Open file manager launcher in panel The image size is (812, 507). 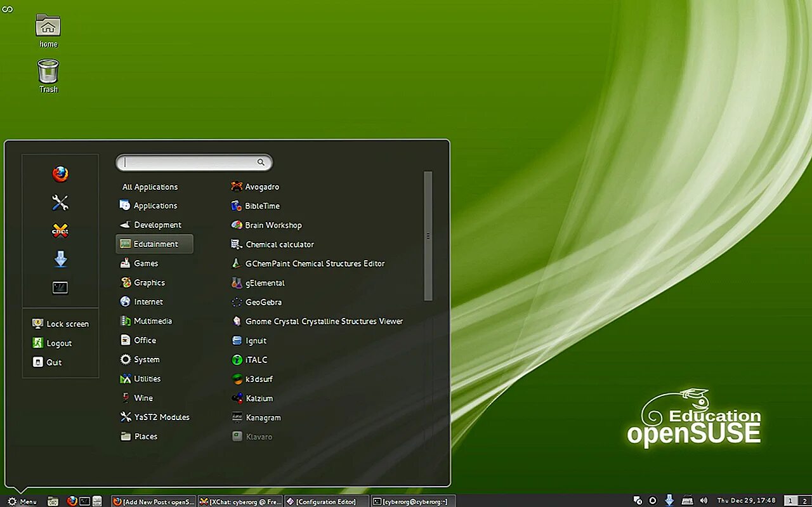click(x=53, y=501)
